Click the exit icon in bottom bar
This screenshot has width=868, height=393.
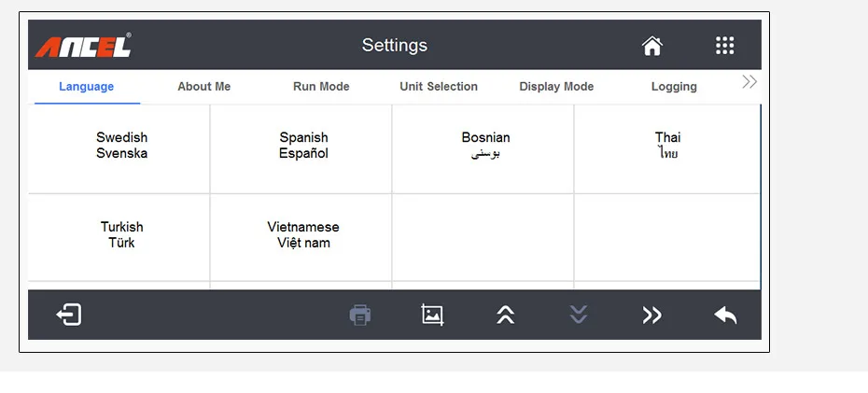(69, 315)
